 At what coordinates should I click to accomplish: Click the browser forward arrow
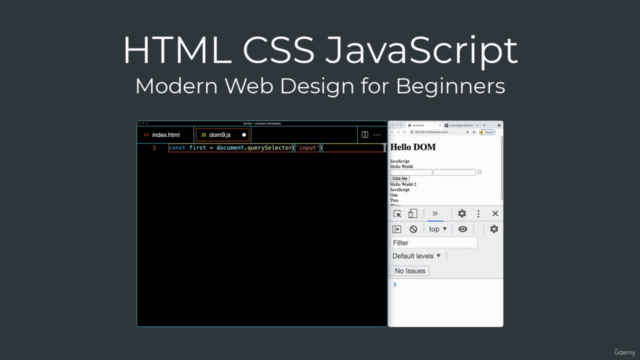398,132
